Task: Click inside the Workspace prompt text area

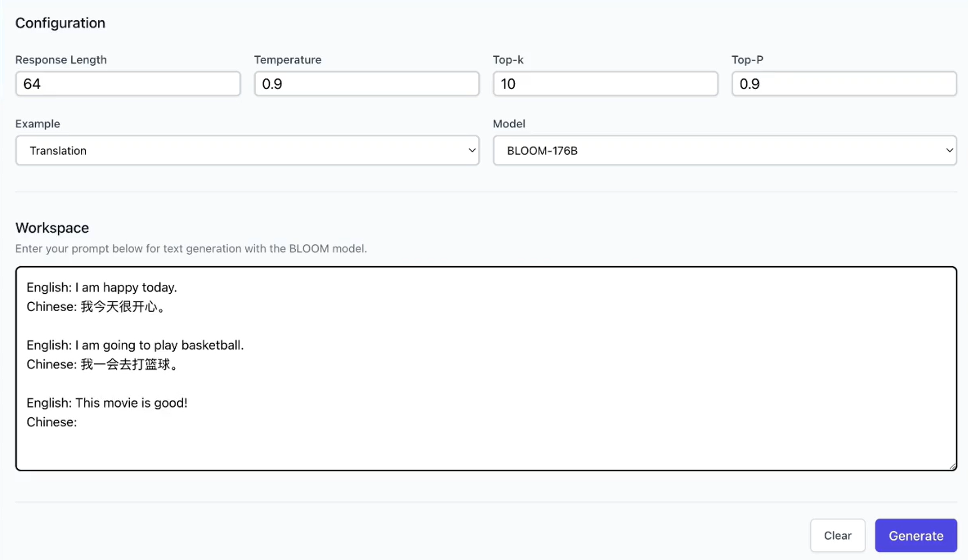Action: click(486, 368)
